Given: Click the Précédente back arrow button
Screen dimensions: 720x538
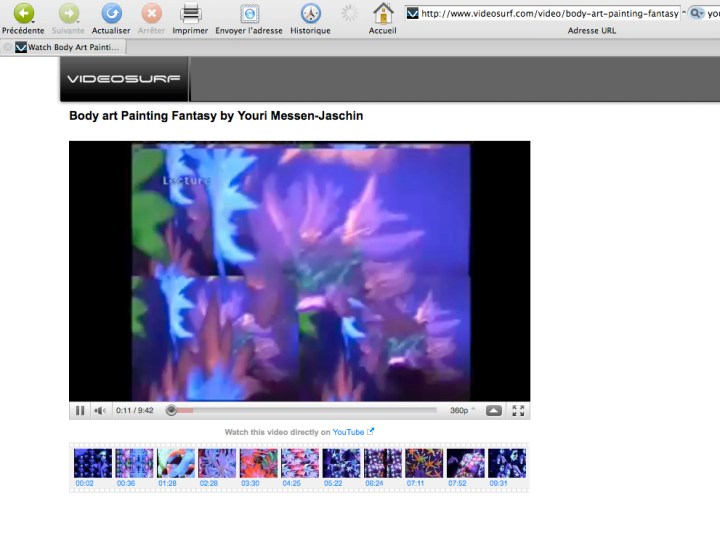Looking at the screenshot, I should tap(22, 14).
